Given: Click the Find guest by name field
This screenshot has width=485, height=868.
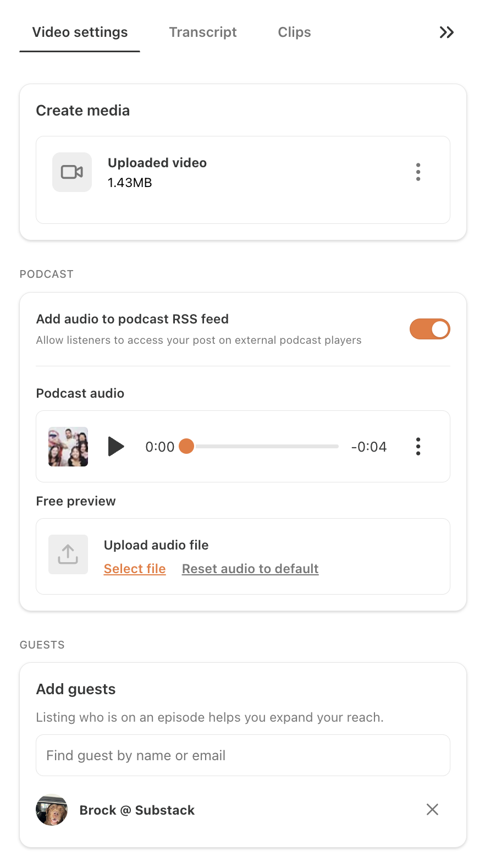Looking at the screenshot, I should [x=243, y=755].
